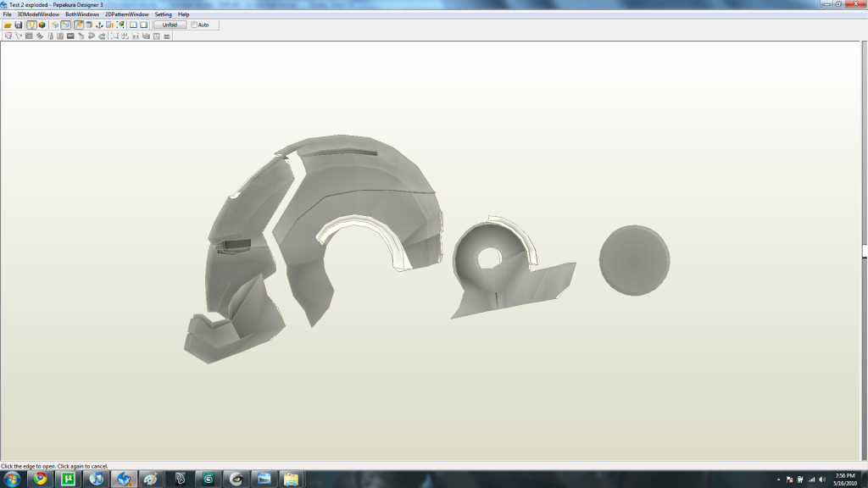Image resolution: width=868 pixels, height=488 pixels.
Task: Click the greyed dashed selection rectangle icon
Action: pyautogui.click(x=114, y=36)
